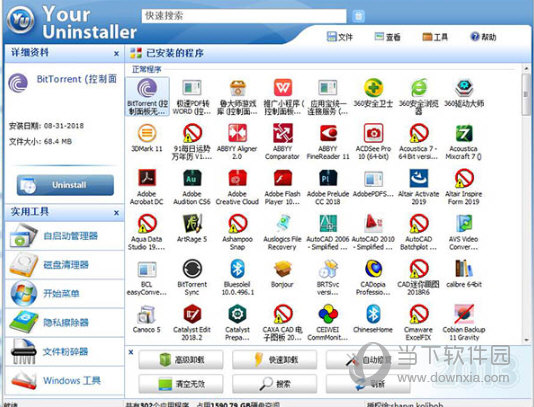
Task: Click the Your Uninstaller logo
Action: coord(20,20)
